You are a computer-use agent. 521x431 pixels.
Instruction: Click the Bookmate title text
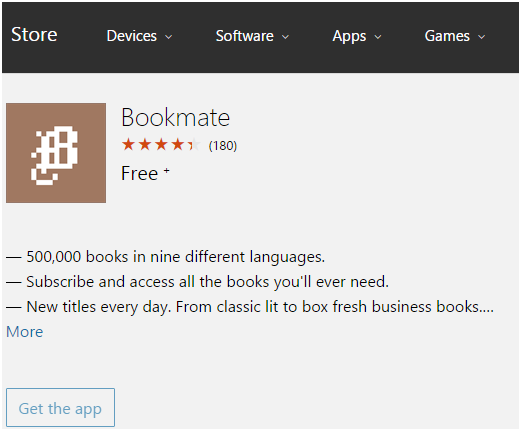pos(176,118)
